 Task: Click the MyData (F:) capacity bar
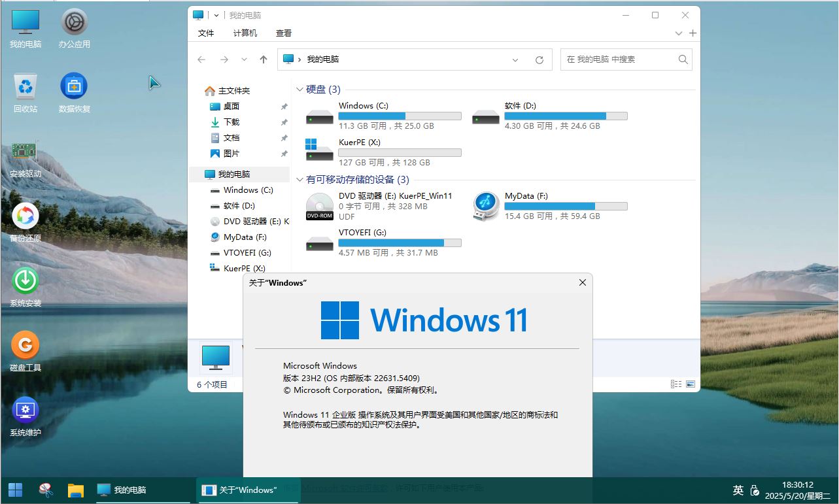(x=566, y=206)
